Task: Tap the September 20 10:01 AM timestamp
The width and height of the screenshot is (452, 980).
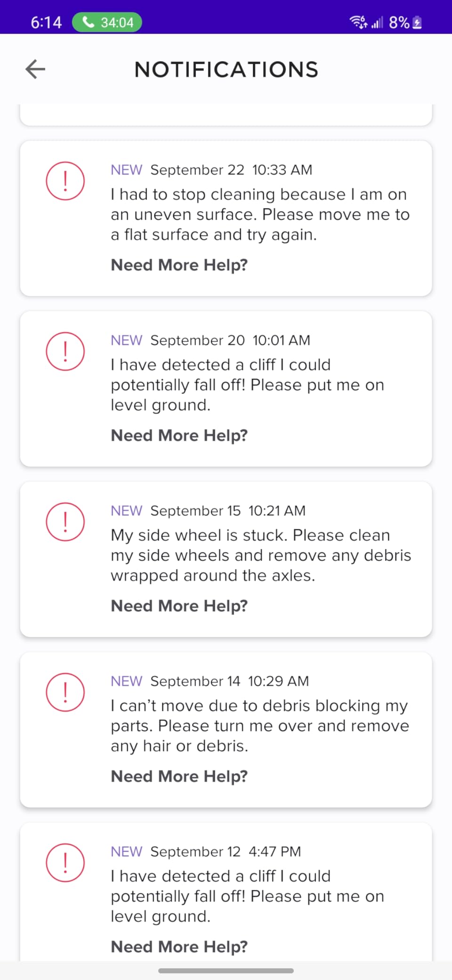Action: tap(230, 340)
